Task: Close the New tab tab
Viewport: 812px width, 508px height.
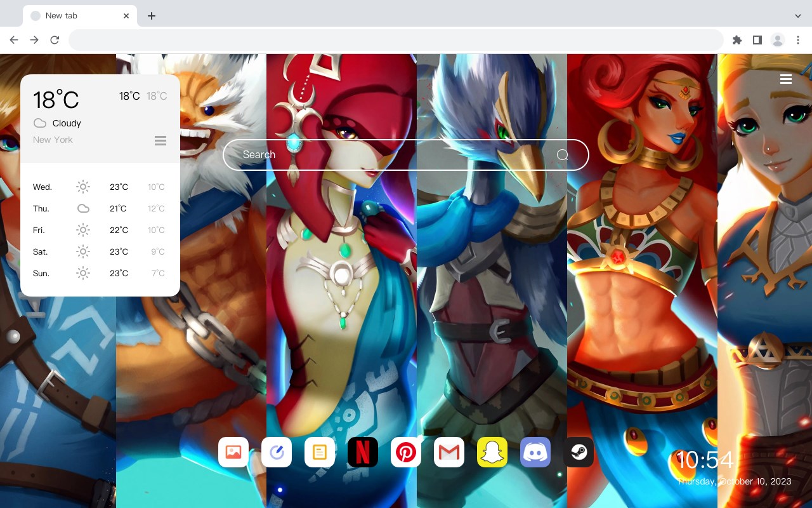Action: tap(126, 16)
